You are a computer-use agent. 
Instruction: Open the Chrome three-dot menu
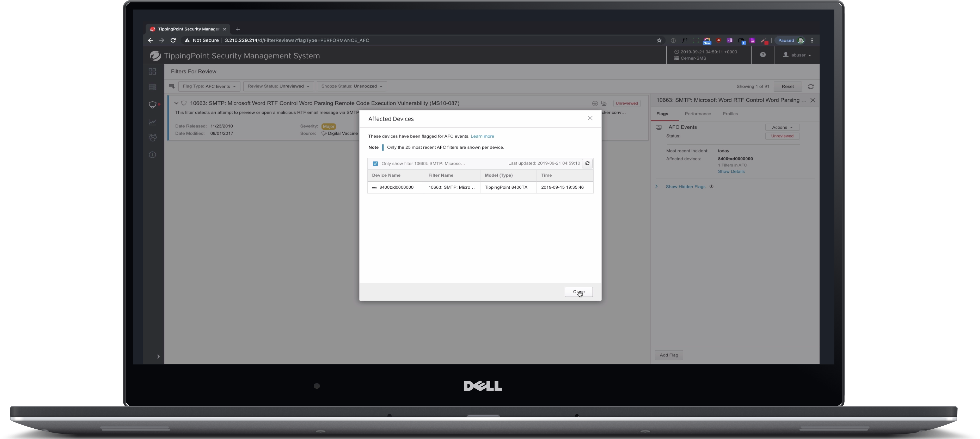tap(812, 40)
